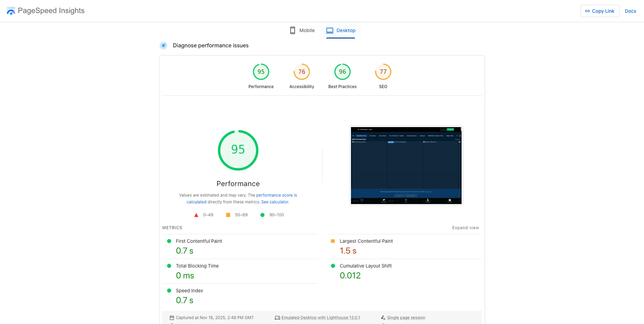Expand the Cumulative Layout Shift metric
The height and width of the screenshot is (324, 644).
tap(365, 266)
